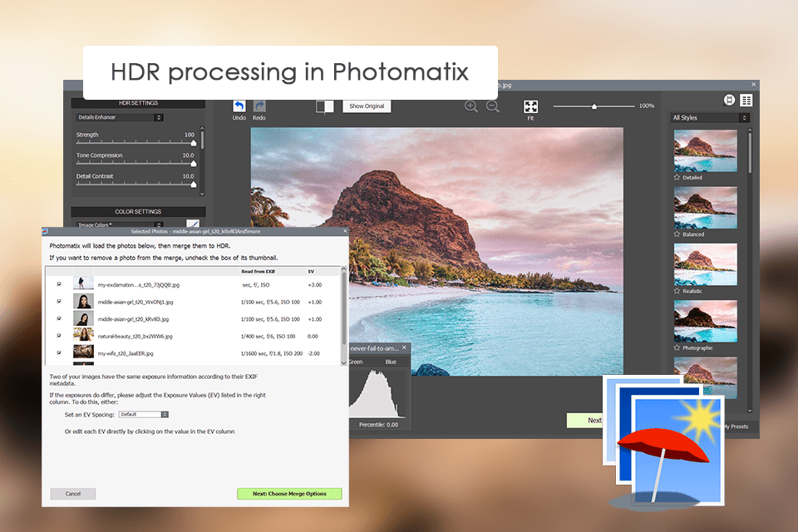Click the natural-beauty photo thumbnail
The width and height of the screenshot is (798, 532).
[x=83, y=335]
